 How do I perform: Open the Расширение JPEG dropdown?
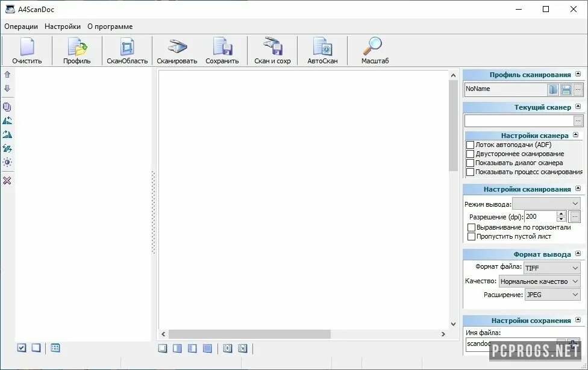pos(552,295)
